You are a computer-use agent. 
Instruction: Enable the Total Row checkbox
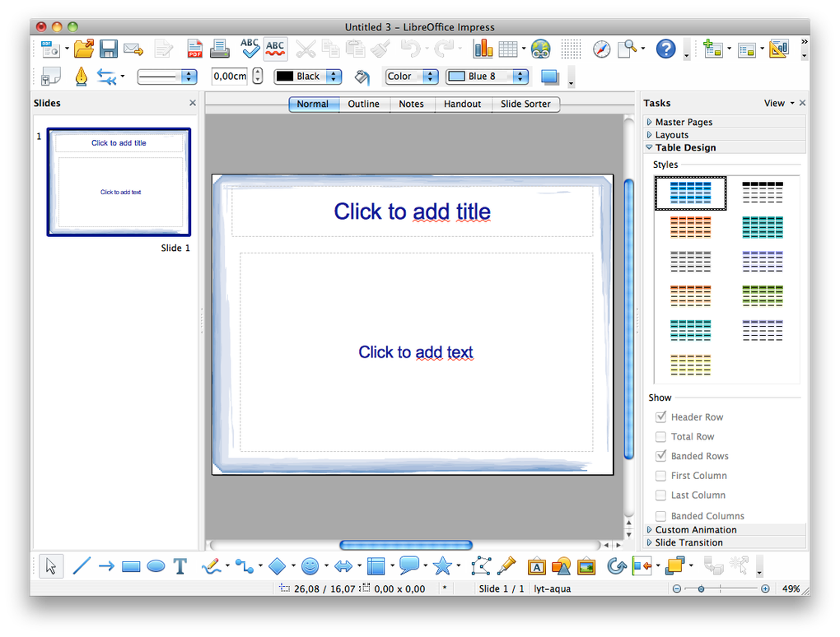pos(661,436)
